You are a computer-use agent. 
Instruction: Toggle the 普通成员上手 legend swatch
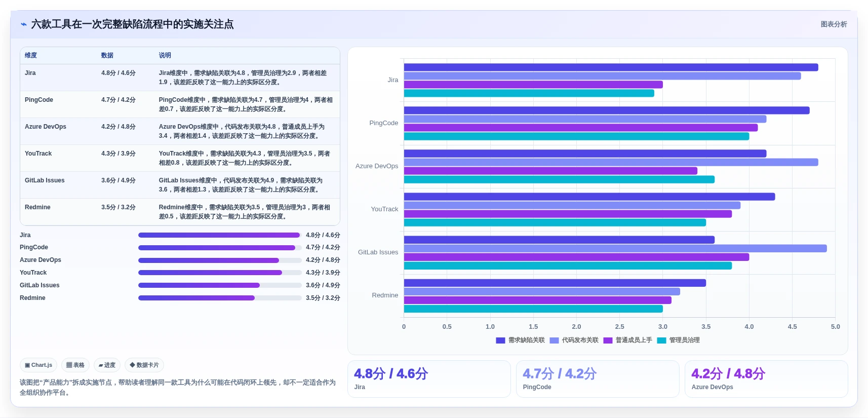(608, 340)
